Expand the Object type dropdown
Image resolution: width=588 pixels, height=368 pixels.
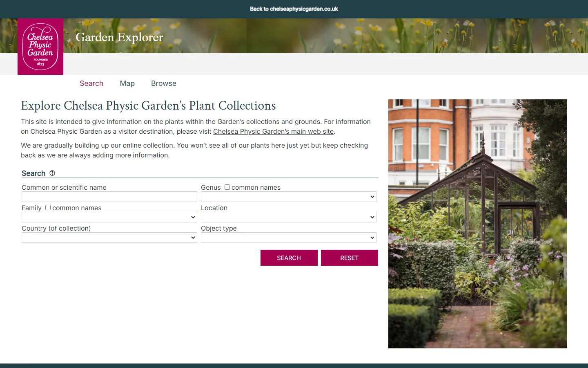289,238
